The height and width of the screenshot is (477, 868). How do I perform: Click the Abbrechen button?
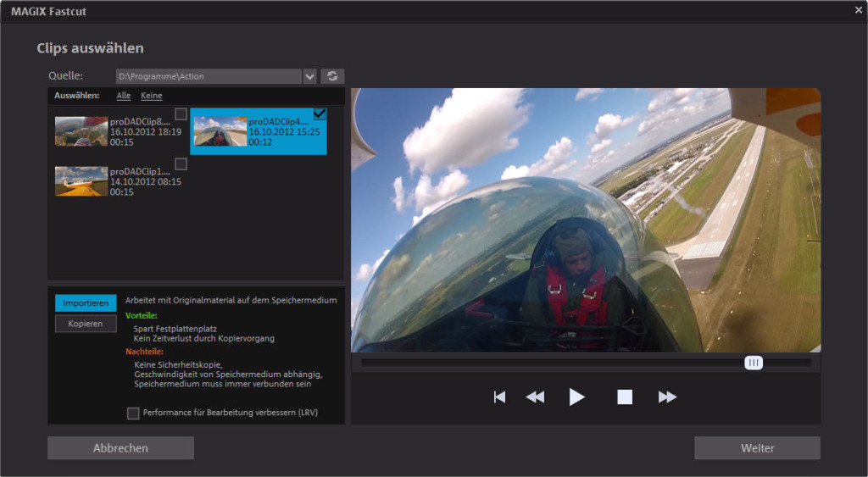tap(120, 447)
